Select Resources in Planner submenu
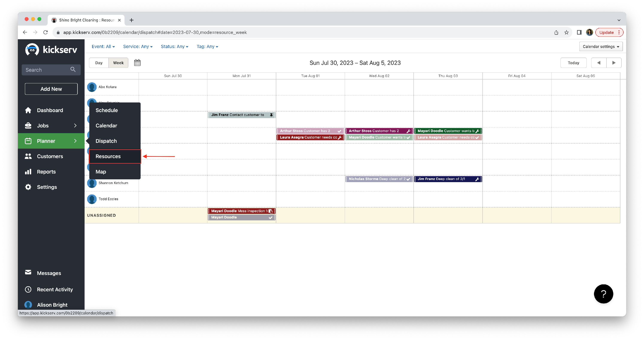Viewport: 644px width, 340px height. 108,156
